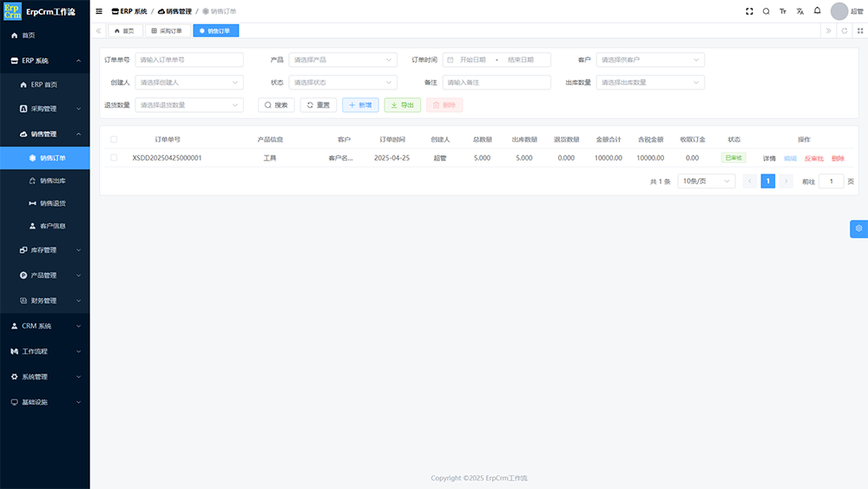The width and height of the screenshot is (868, 489).
Task: Open 客户信息 in sidebar
Action: point(45,226)
